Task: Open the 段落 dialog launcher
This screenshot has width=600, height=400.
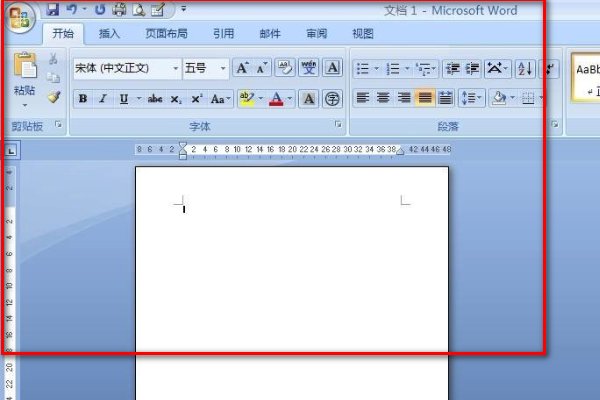Action: click(x=554, y=124)
